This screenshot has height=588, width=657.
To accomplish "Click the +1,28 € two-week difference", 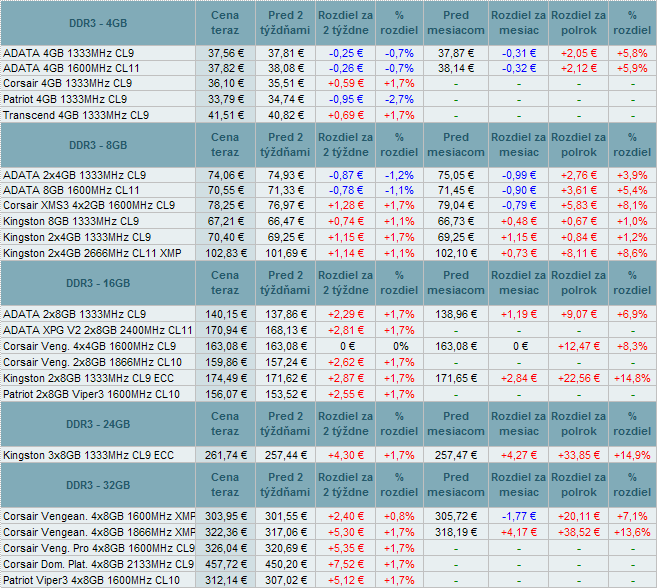I will tap(346, 205).
